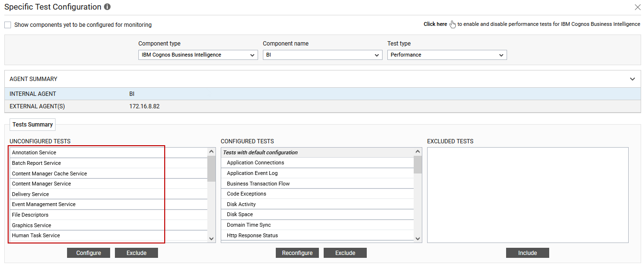
Task: Select Http Response Status test
Action: 317,235
